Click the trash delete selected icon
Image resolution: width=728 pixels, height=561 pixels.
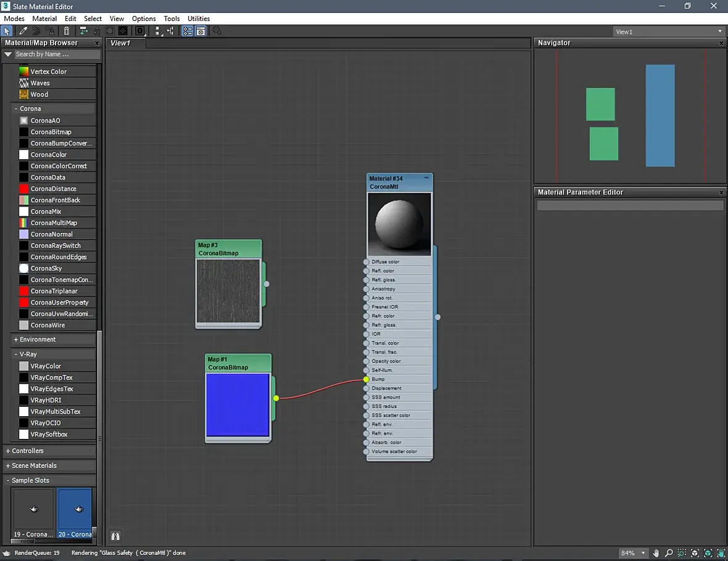coord(67,31)
